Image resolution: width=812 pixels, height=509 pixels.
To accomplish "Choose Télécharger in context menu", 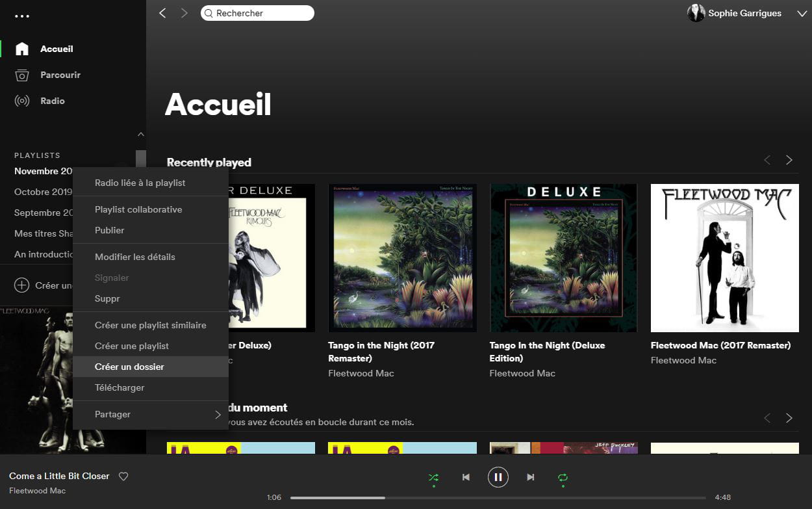I will 151,387.
